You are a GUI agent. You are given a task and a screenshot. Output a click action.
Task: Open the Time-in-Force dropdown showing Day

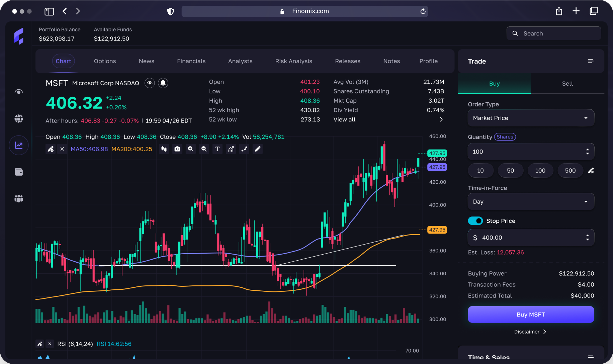tap(530, 201)
